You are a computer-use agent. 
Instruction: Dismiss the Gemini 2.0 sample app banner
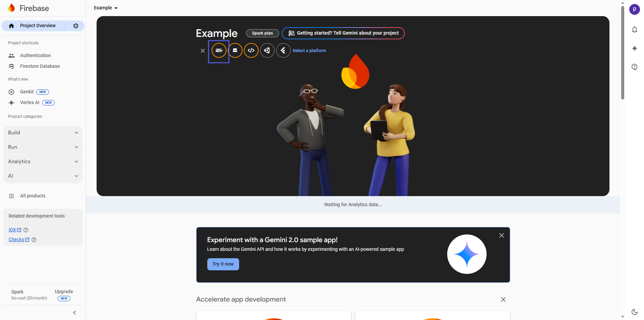[x=501, y=236]
